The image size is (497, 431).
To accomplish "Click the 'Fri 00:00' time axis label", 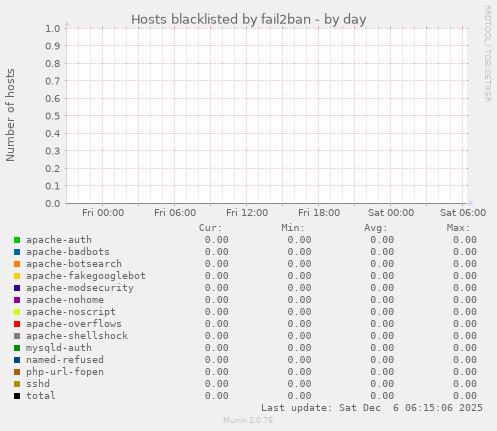I will (103, 213).
